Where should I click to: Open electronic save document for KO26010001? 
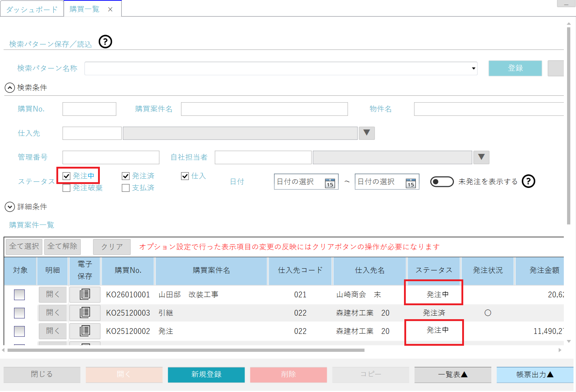[x=85, y=294]
